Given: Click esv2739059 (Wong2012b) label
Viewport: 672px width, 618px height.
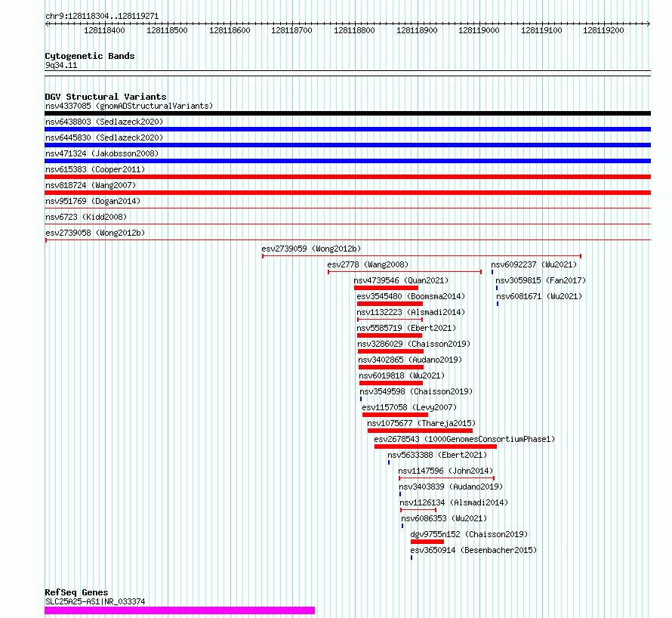Looking at the screenshot, I should [x=311, y=249].
